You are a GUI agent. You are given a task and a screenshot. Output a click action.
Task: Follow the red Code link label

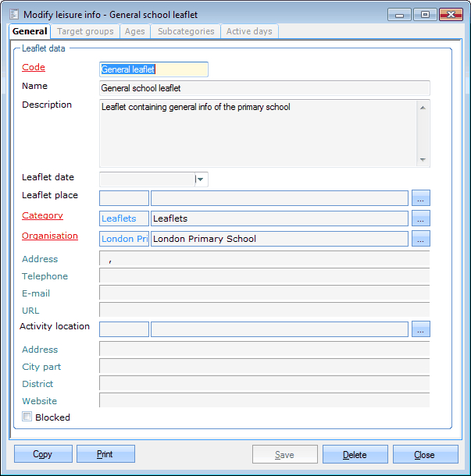pyautogui.click(x=34, y=67)
